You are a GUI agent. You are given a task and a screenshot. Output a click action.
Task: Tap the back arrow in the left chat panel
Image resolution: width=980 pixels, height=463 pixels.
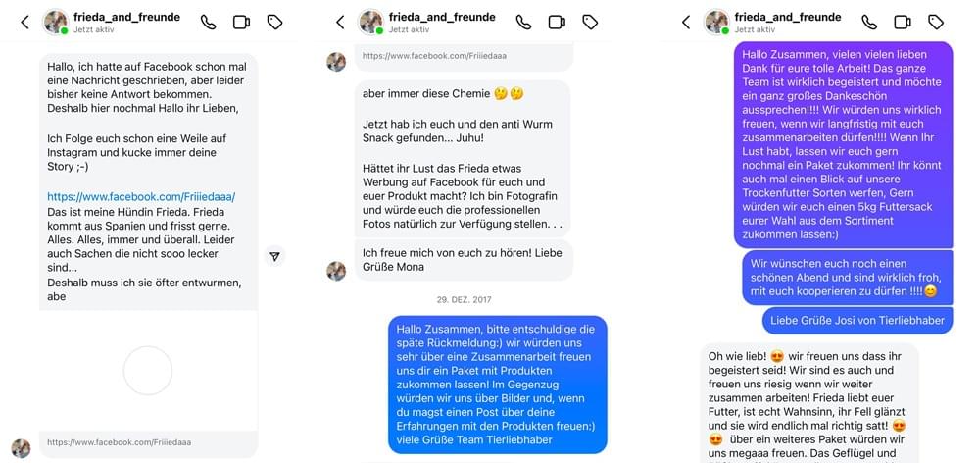25,23
